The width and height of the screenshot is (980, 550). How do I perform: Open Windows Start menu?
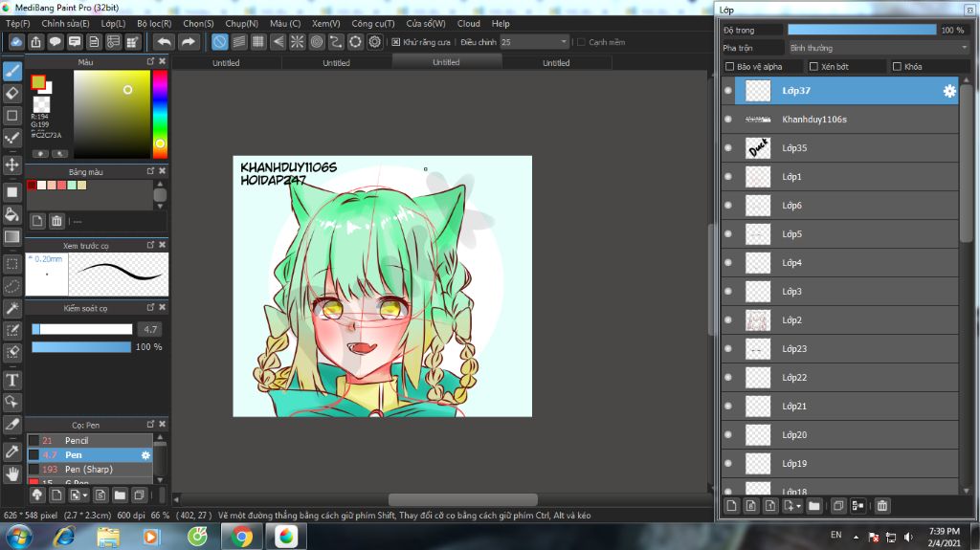19,537
